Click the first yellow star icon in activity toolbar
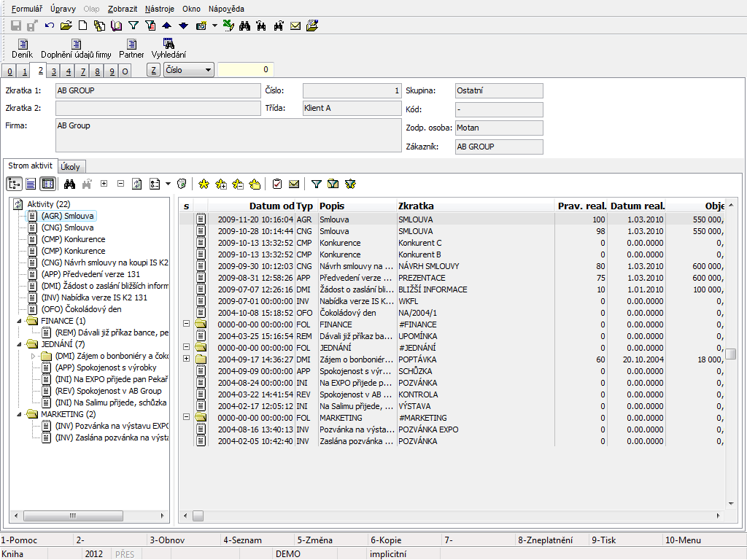The height and width of the screenshot is (560, 747). click(204, 184)
